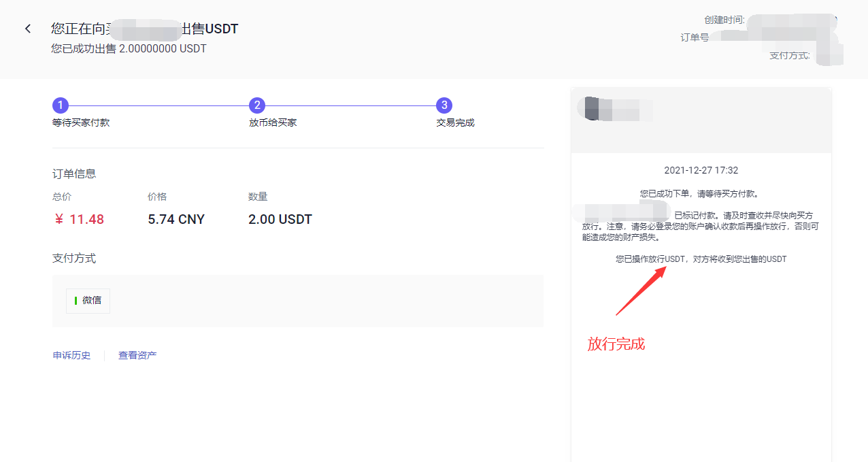Image resolution: width=868 pixels, height=462 pixels.
Task: Click the message 您已操作放行USDT in chat
Action: 701,259
